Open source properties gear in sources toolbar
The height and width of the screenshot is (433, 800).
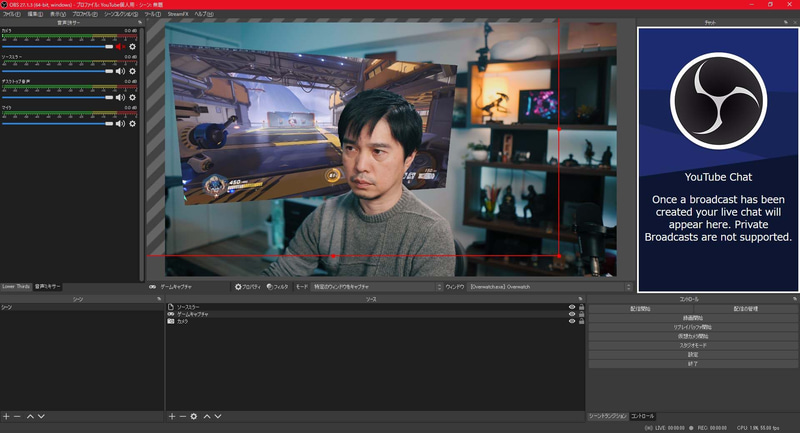tap(193, 416)
